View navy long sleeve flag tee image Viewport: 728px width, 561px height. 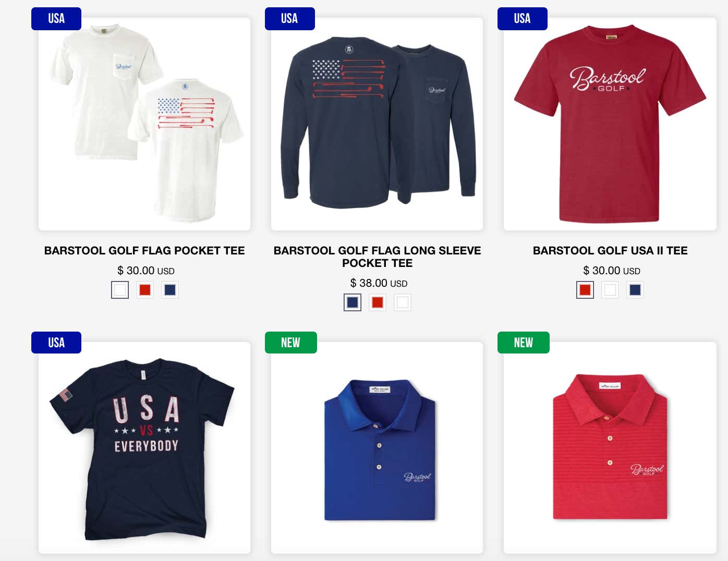click(377, 124)
